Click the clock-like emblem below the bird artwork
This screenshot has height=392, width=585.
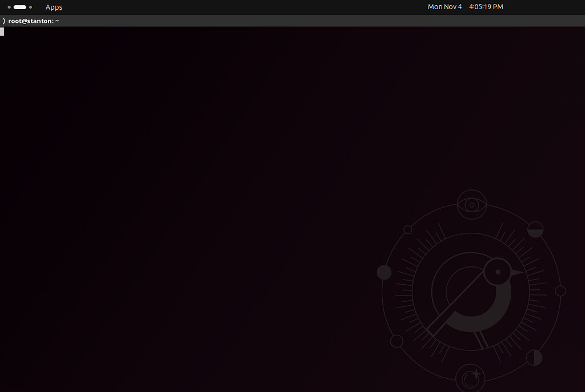pyautogui.click(x=471, y=377)
